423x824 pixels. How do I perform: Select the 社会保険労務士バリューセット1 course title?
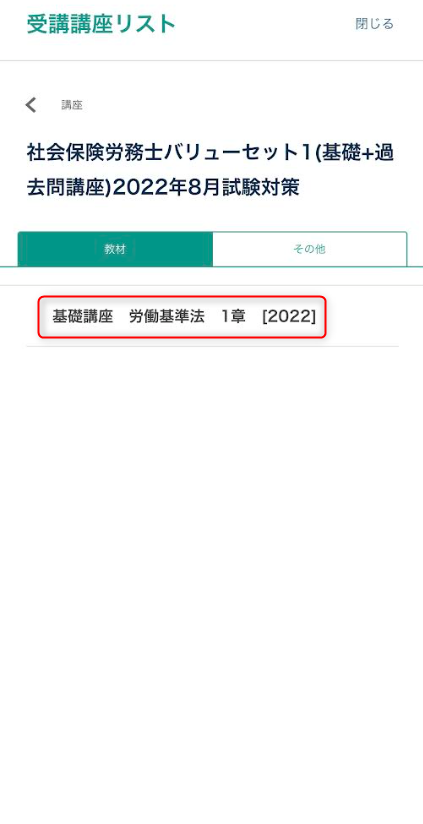tap(211, 170)
